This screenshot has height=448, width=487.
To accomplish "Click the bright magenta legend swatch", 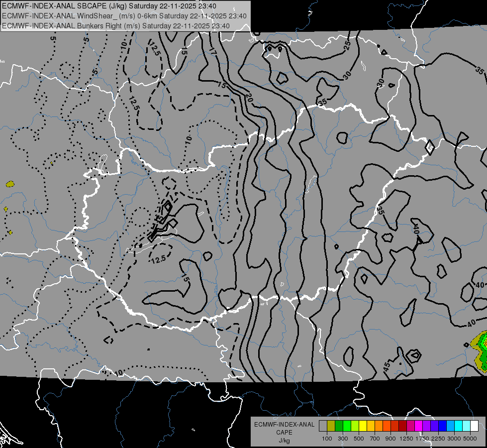I will tap(419, 426).
